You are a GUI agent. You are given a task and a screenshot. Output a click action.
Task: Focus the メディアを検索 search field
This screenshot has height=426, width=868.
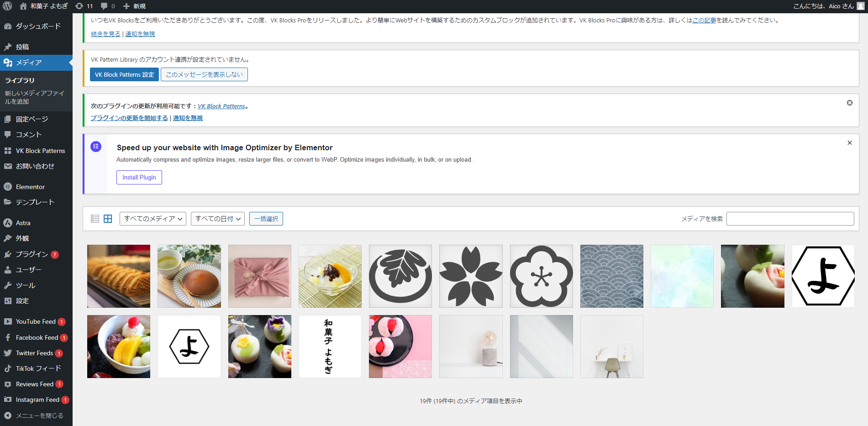click(x=790, y=219)
